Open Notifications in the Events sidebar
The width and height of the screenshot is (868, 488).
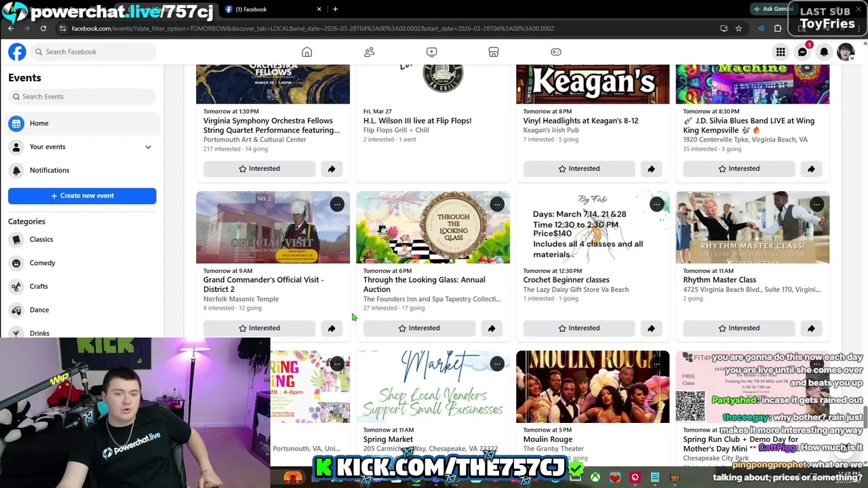click(x=82, y=170)
